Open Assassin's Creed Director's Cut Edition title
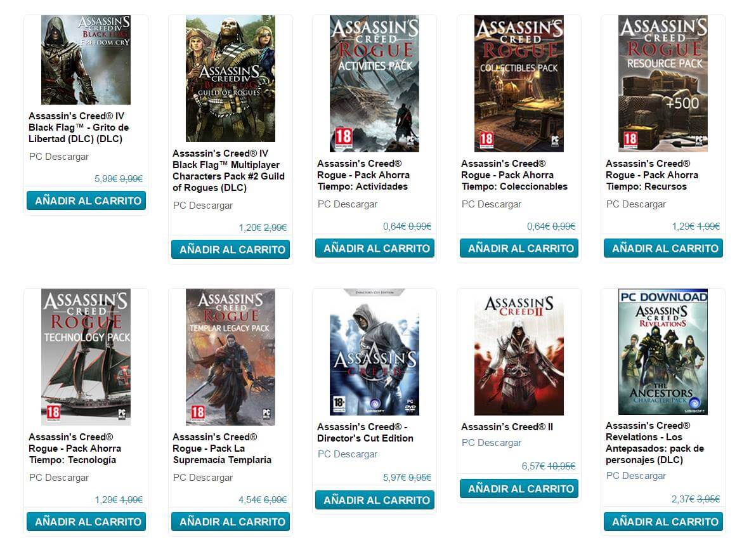 [365, 433]
